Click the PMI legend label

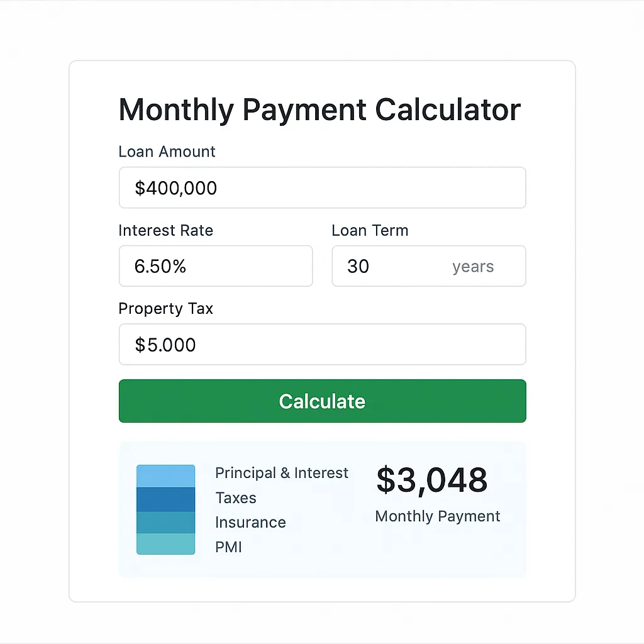pyautogui.click(x=229, y=547)
